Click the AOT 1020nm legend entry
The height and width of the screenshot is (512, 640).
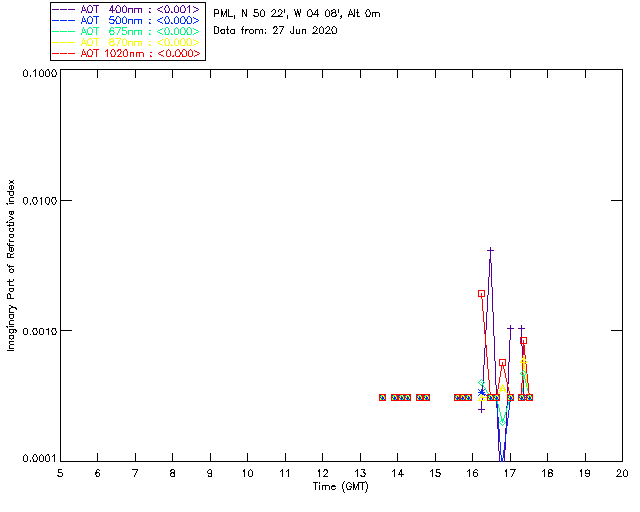click(x=127, y=53)
